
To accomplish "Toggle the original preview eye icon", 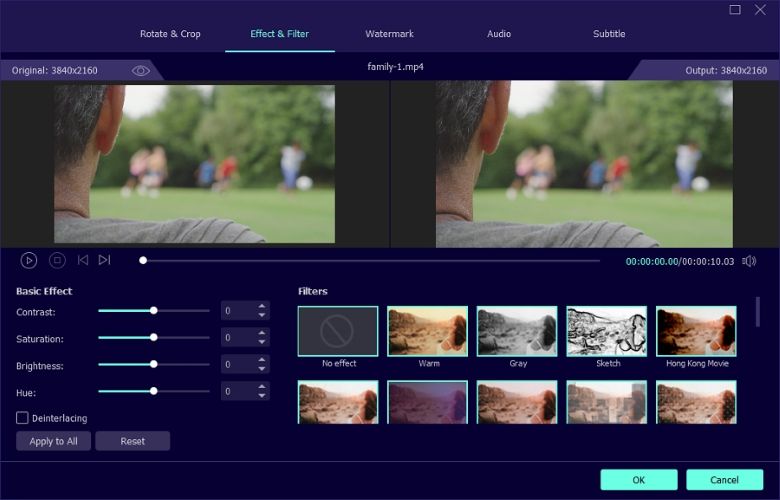I will (141, 71).
